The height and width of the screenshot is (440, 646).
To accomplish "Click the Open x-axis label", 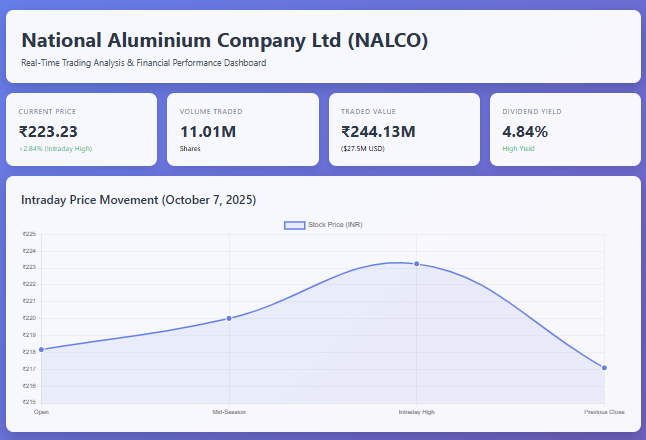I will [x=41, y=412].
